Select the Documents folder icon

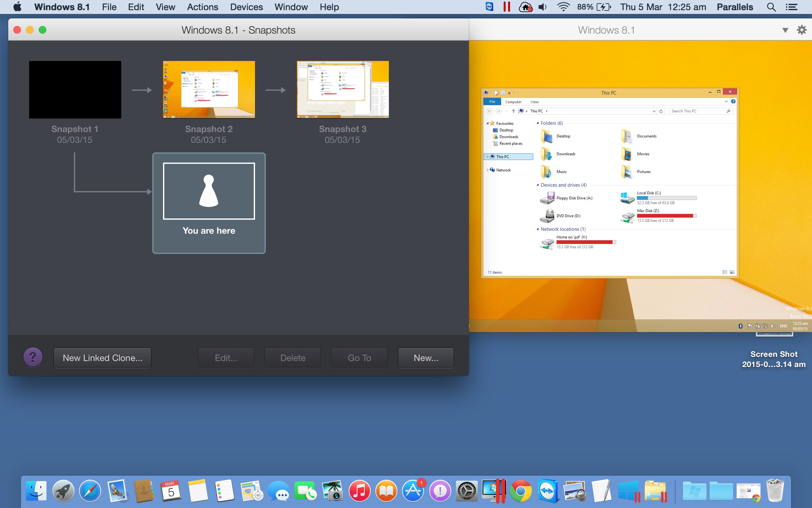pyautogui.click(x=626, y=136)
